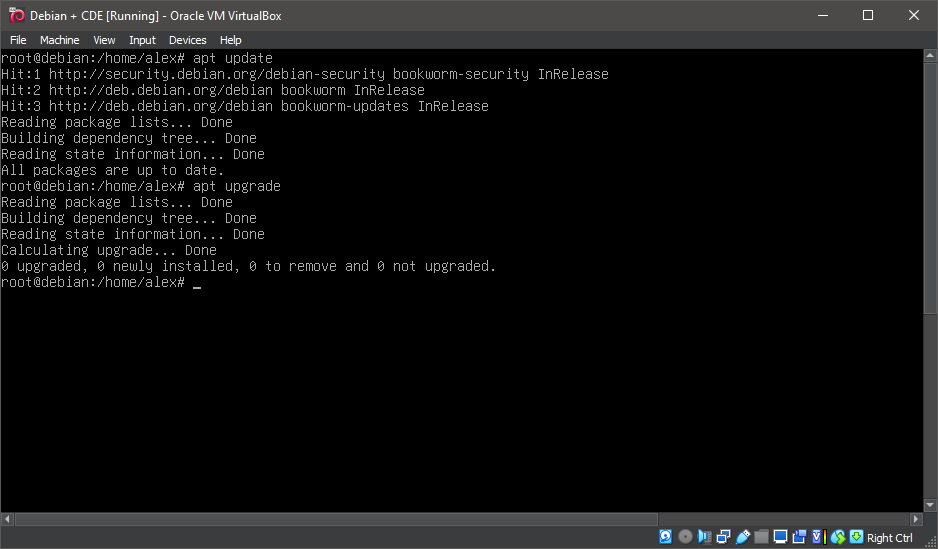Open the View menu
This screenshot has width=938, height=549.
pos(104,40)
